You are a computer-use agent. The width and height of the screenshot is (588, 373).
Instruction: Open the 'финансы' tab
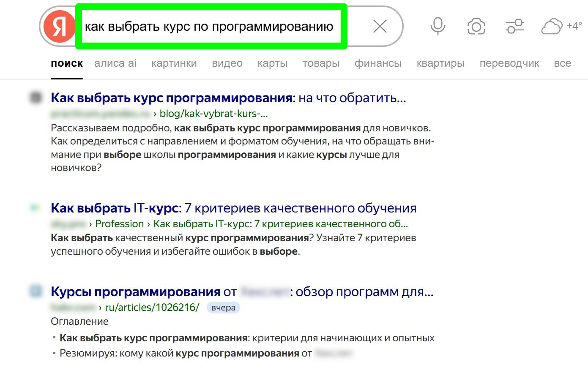coord(378,63)
